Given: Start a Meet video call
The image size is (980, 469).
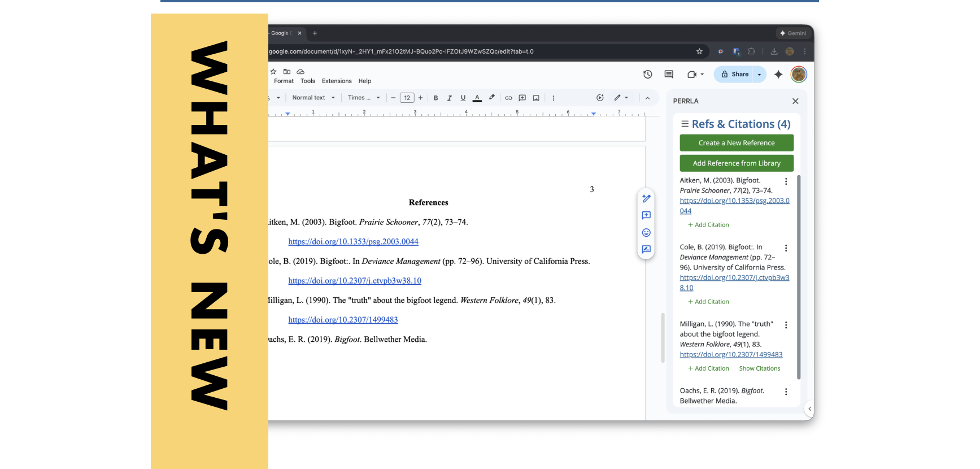Looking at the screenshot, I should pos(692,74).
